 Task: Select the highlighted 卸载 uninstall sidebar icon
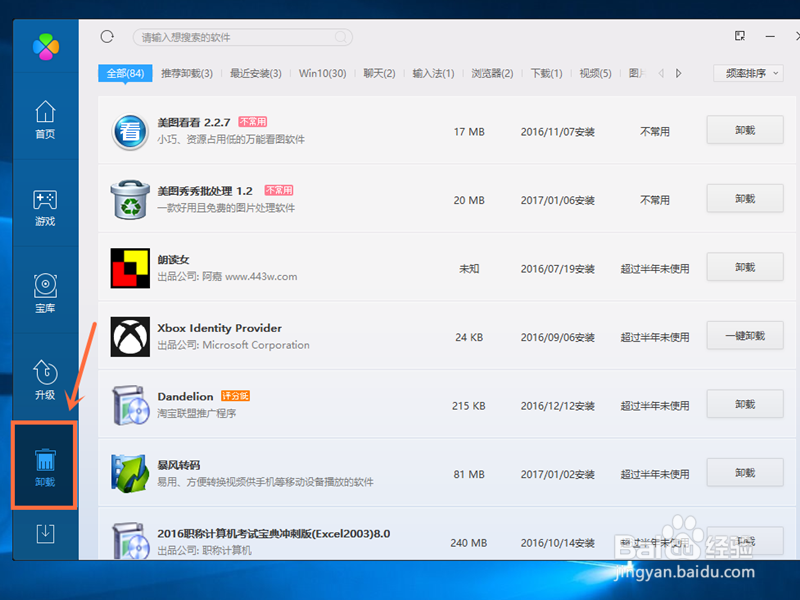pos(44,465)
